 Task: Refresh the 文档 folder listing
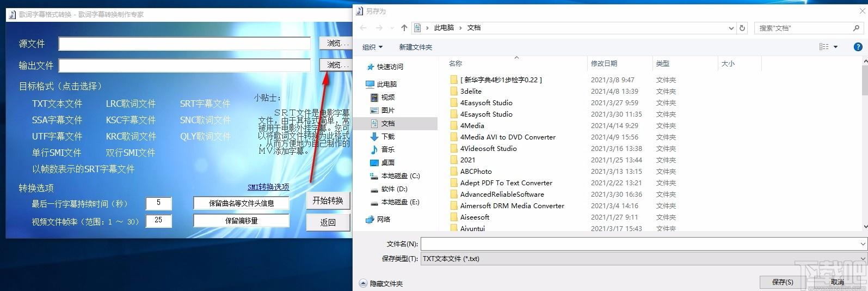point(742,28)
